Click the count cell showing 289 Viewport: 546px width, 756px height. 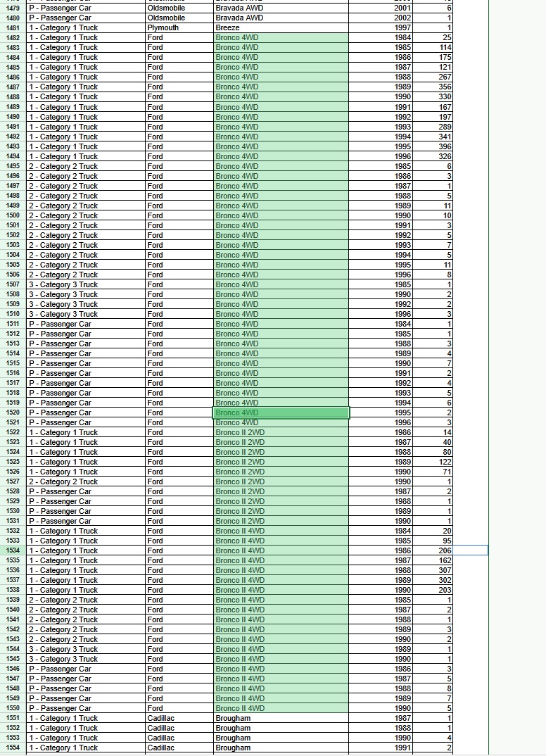pos(433,127)
